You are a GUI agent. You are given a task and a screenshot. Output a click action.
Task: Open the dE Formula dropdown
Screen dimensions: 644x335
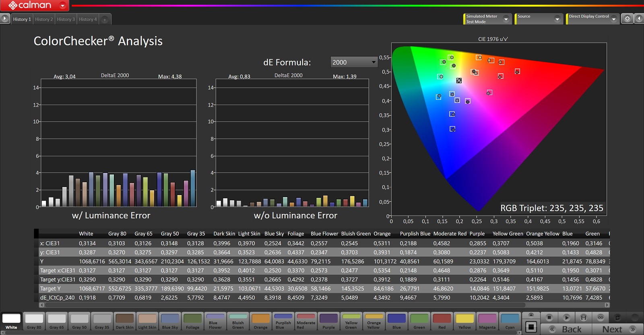[354, 62]
